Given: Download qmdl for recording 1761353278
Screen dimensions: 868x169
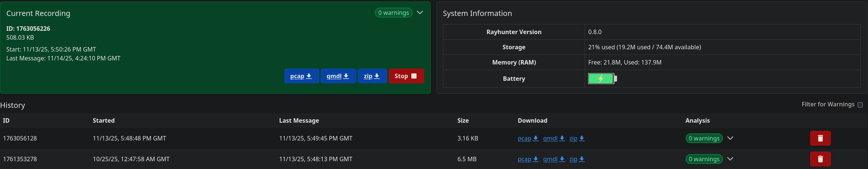Looking at the screenshot, I should (554, 159).
